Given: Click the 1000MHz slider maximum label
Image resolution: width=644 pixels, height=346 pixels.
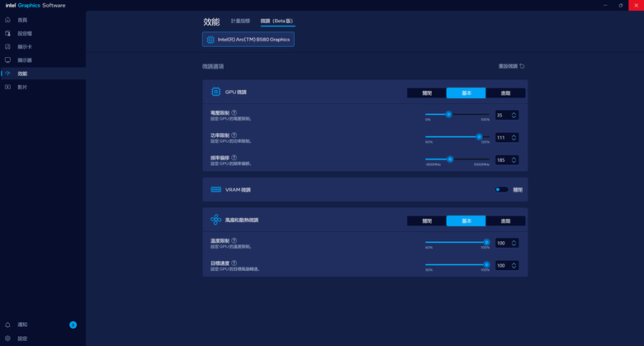Looking at the screenshot, I should click(481, 164).
